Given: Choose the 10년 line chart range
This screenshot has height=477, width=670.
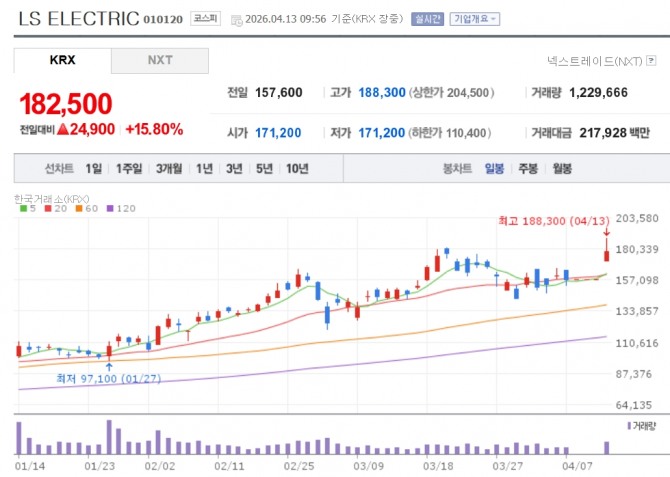Looking at the screenshot, I should [297, 169].
